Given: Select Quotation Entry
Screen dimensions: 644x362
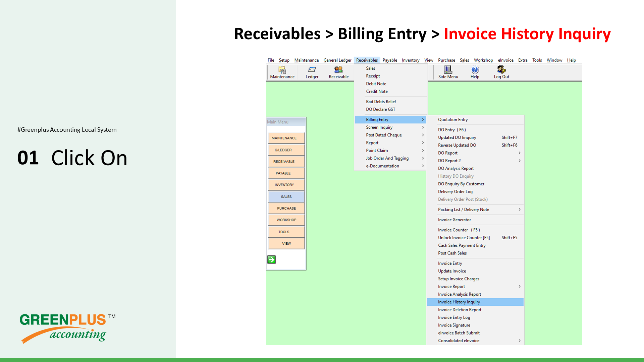Looking at the screenshot, I should click(475, 120).
